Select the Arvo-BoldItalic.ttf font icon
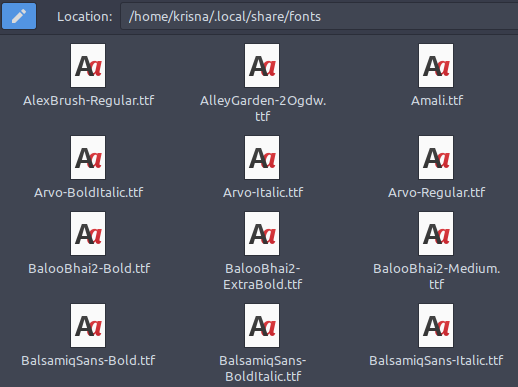This screenshot has width=518, height=387. (88, 157)
